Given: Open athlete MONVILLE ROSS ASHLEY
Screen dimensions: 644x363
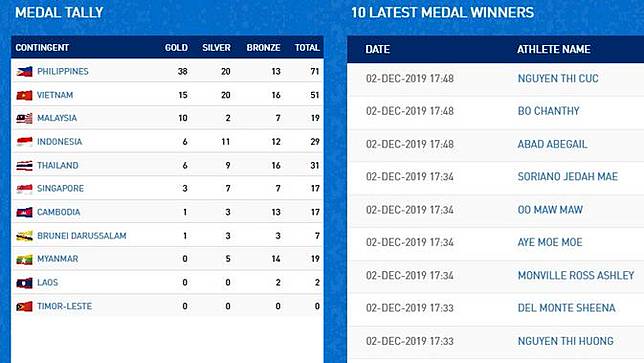Looking at the screenshot, I should tap(576, 275).
